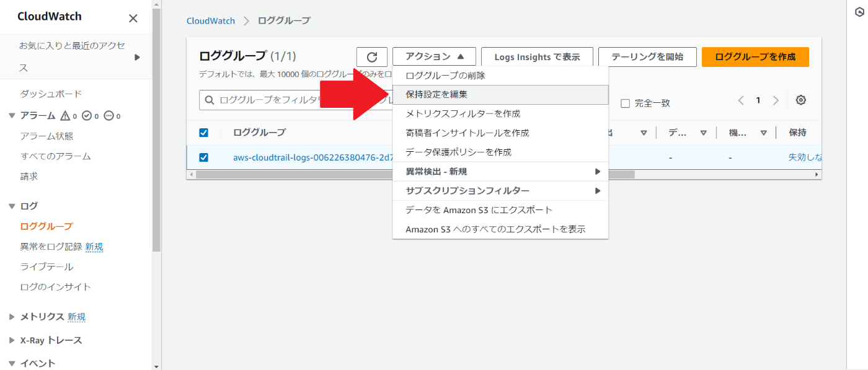
Task: Click the search magnifier in filter box
Action: point(210,100)
